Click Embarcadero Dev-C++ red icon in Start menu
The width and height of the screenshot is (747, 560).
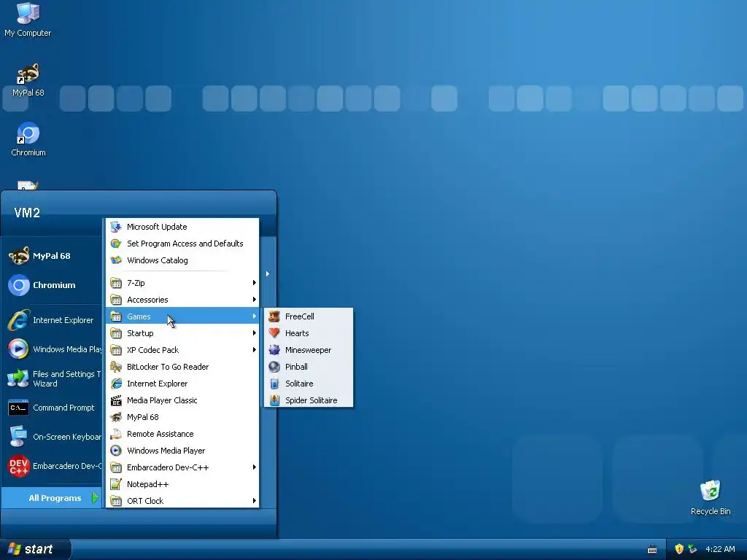pyautogui.click(x=19, y=466)
